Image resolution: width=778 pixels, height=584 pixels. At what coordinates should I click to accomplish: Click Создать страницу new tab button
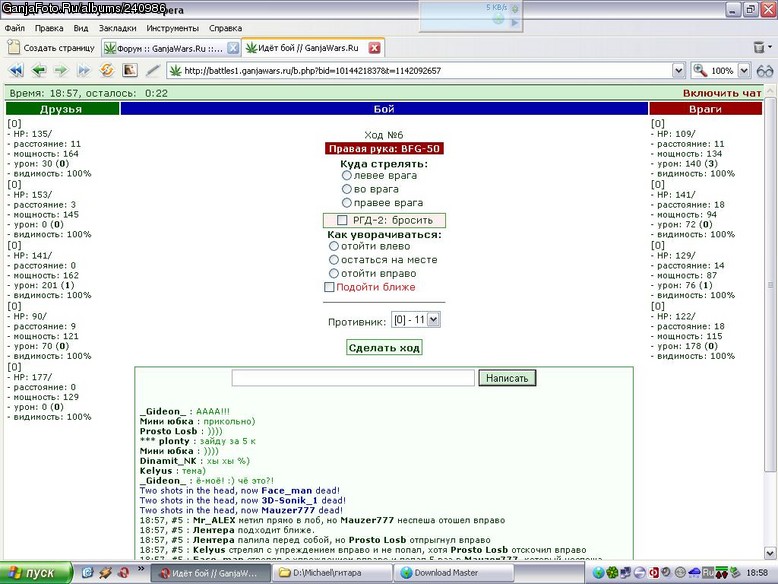[52, 48]
